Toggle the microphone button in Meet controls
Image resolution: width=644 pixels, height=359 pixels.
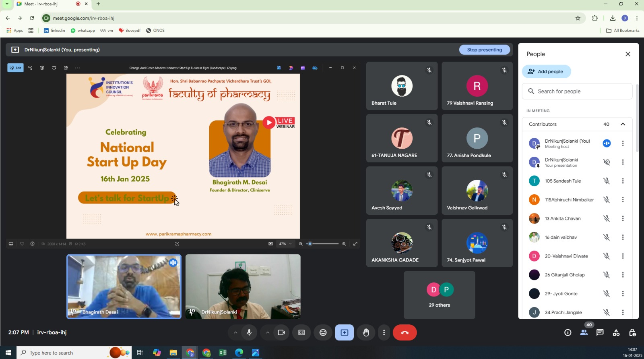click(249, 332)
